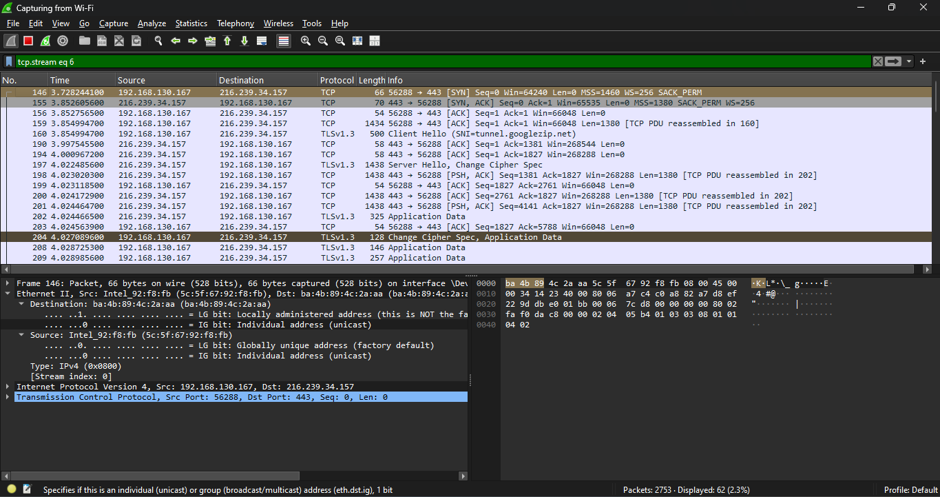
Task: Select packet 197 Server Hello row
Action: pos(466,165)
